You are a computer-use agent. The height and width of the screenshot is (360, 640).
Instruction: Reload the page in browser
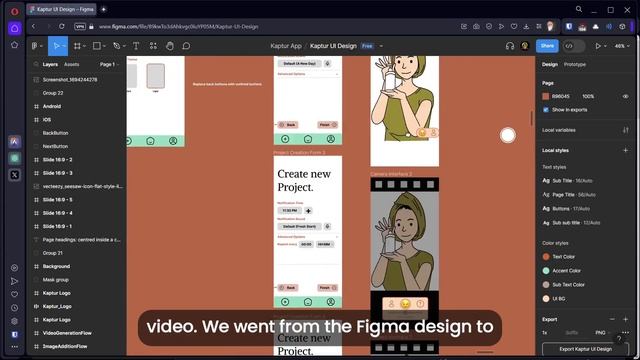tap(61, 27)
